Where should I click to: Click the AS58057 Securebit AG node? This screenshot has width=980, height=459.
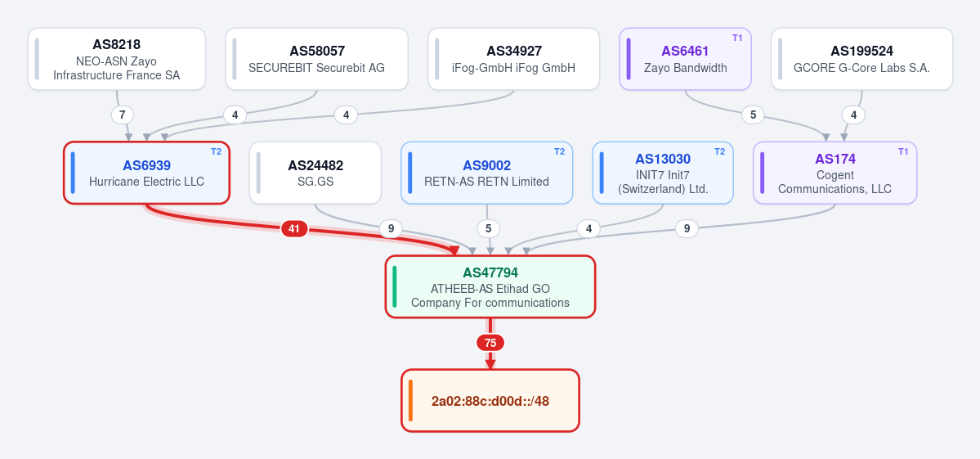tap(317, 59)
